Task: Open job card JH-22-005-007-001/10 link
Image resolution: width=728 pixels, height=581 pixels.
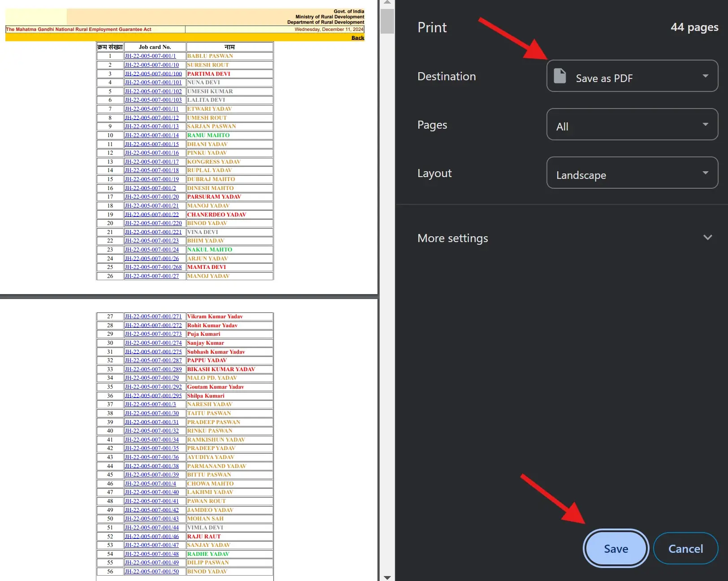Action: [x=152, y=65]
